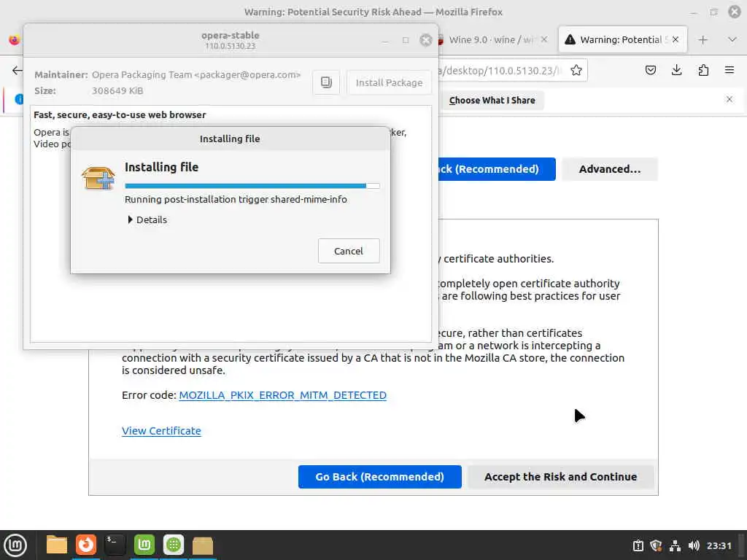This screenshot has width=747, height=560.
Task: Click the Firefox back arrow
Action: 18,71
